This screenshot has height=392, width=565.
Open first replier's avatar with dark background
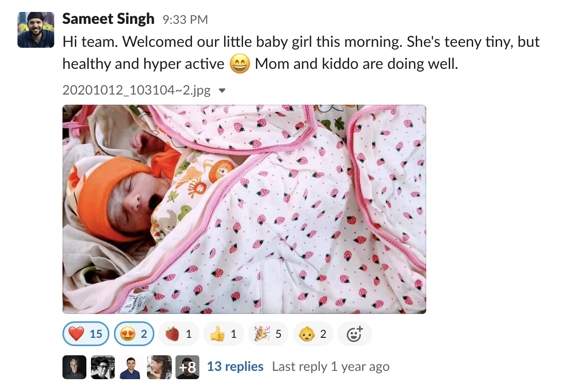coord(74,367)
